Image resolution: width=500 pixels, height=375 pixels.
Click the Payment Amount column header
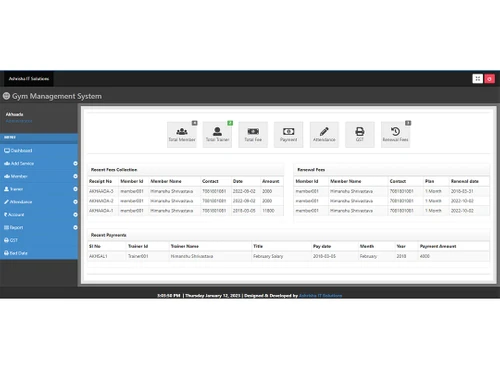point(438,246)
